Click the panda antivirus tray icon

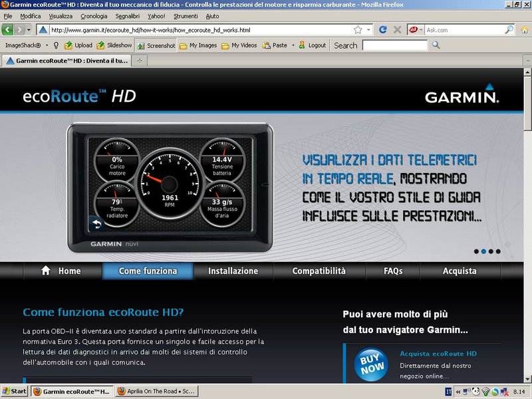pos(475,392)
